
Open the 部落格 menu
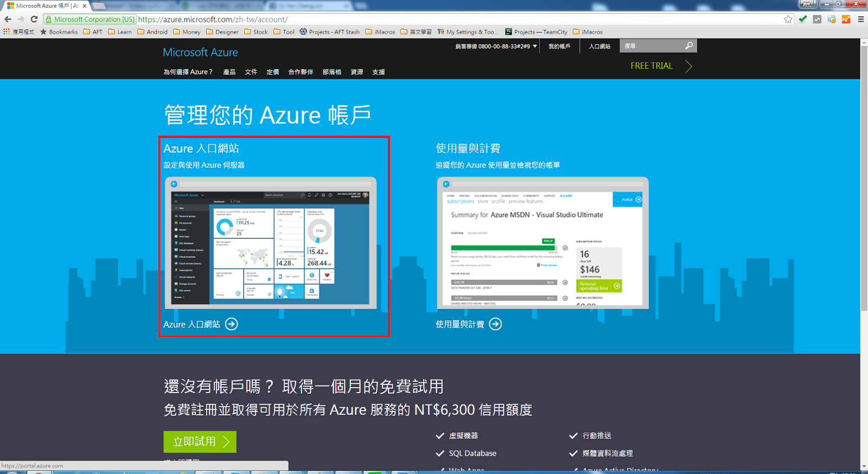(332, 72)
